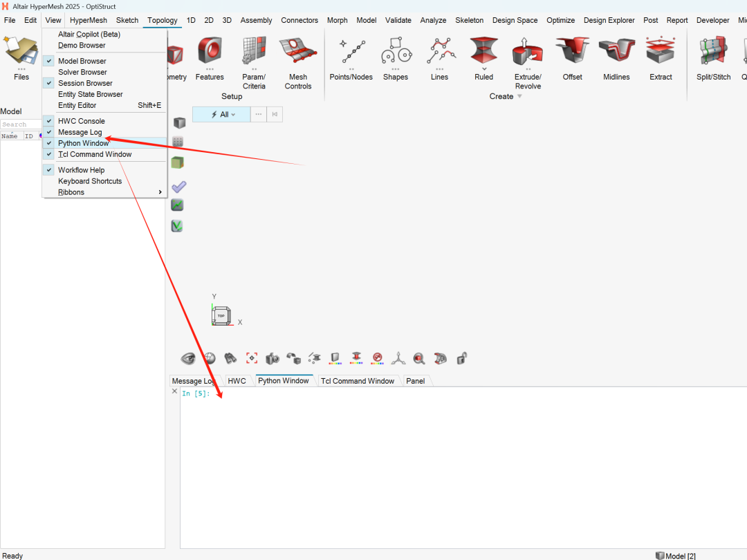The width and height of the screenshot is (747, 560).
Task: Open the Mesh Controls tool
Action: tap(298, 64)
